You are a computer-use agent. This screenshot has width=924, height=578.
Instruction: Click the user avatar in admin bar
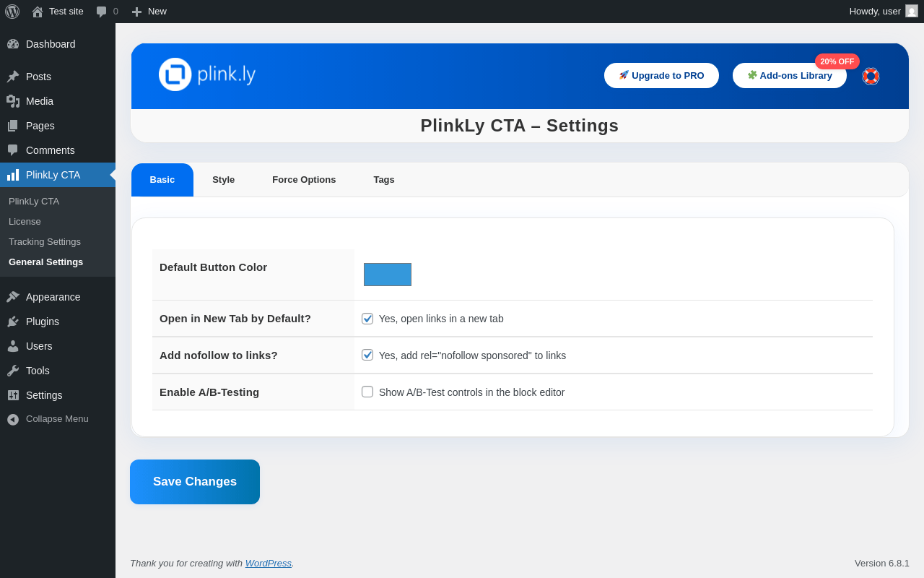(x=912, y=11)
